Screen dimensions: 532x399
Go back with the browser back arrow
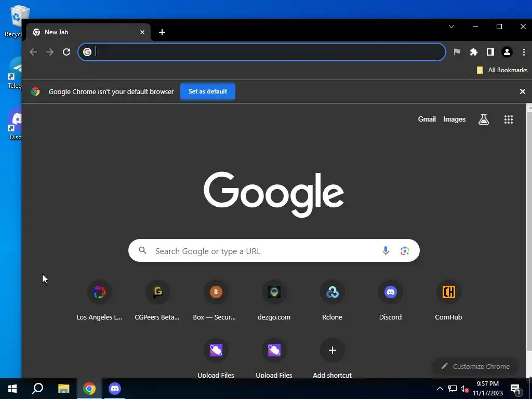click(33, 52)
